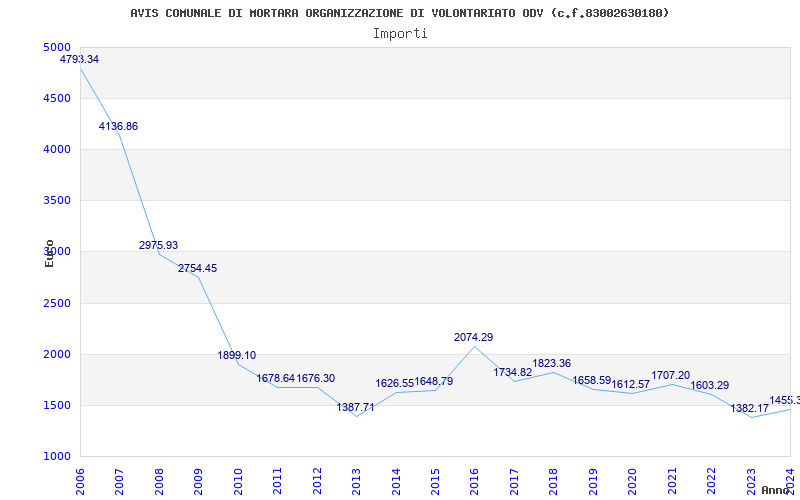The height and width of the screenshot is (500, 800).
Task: Click the 2020 year tick
Action: click(633, 481)
